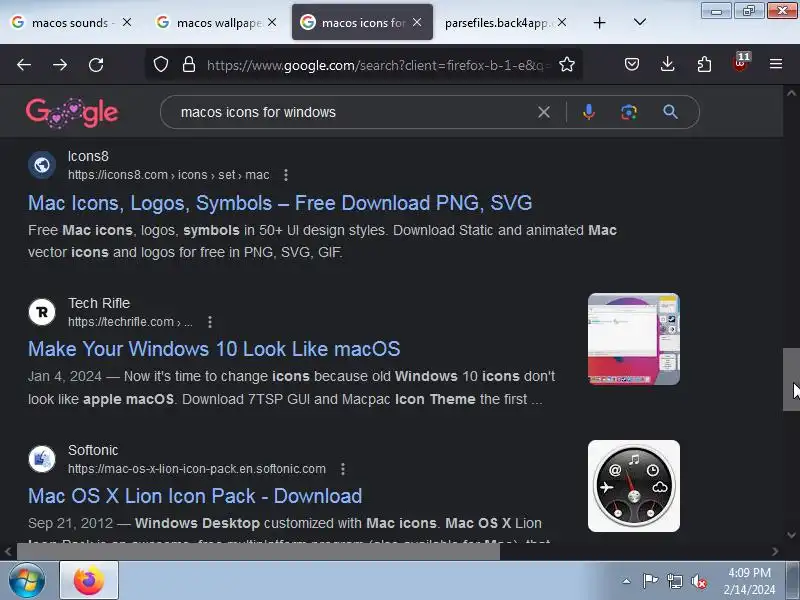
Task: Click the Softonic site name
Action: (93, 450)
